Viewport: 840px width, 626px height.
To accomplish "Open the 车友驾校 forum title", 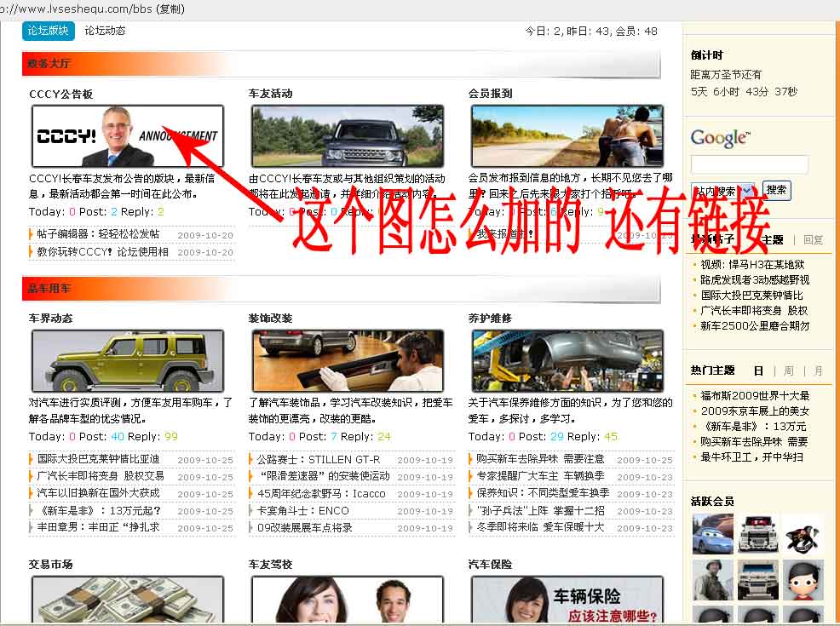I will point(271,564).
